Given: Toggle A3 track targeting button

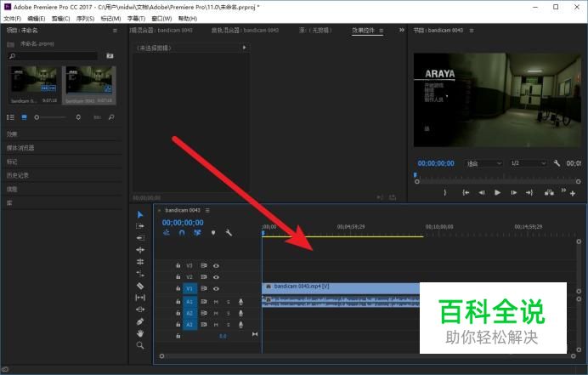Looking at the screenshot, I should click(189, 325).
